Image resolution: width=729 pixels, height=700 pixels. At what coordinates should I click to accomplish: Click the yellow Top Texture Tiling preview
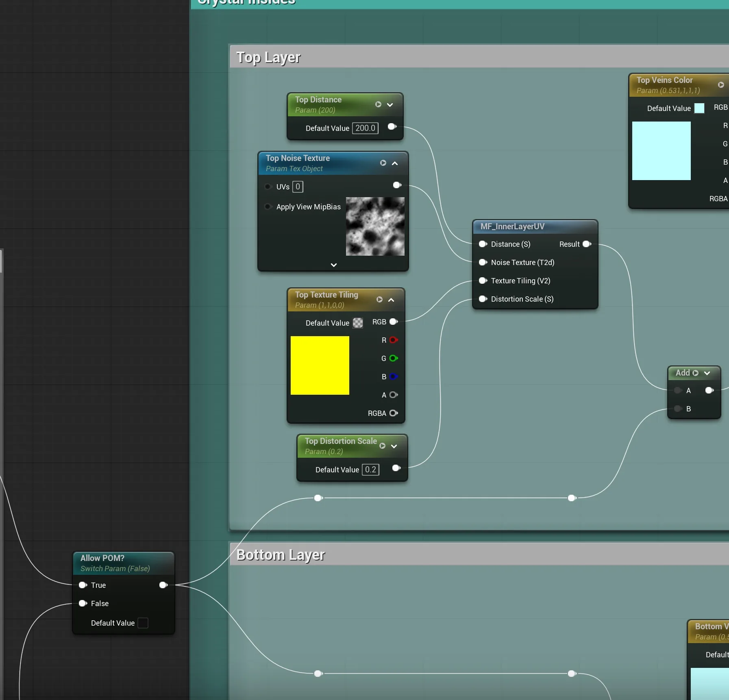320,365
